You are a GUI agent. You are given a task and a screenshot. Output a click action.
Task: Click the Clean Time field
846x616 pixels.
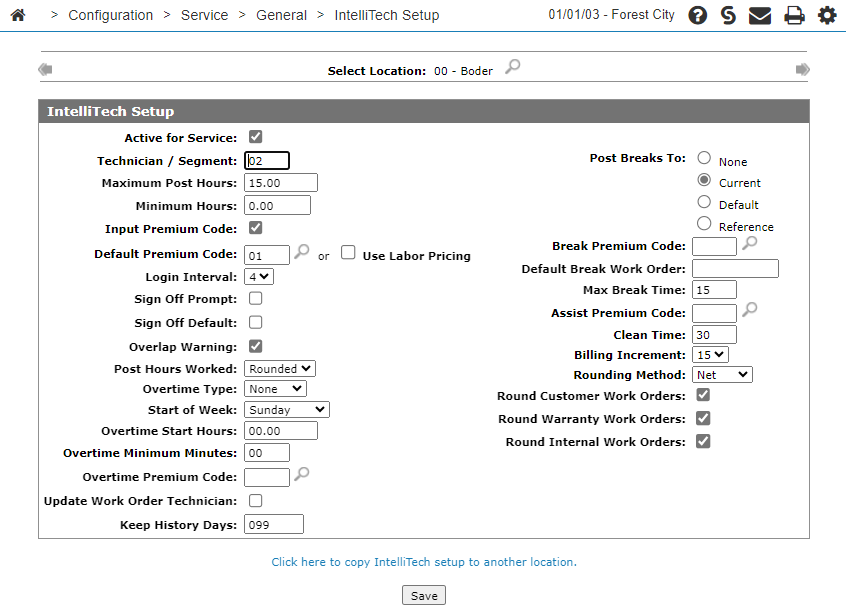coord(714,334)
